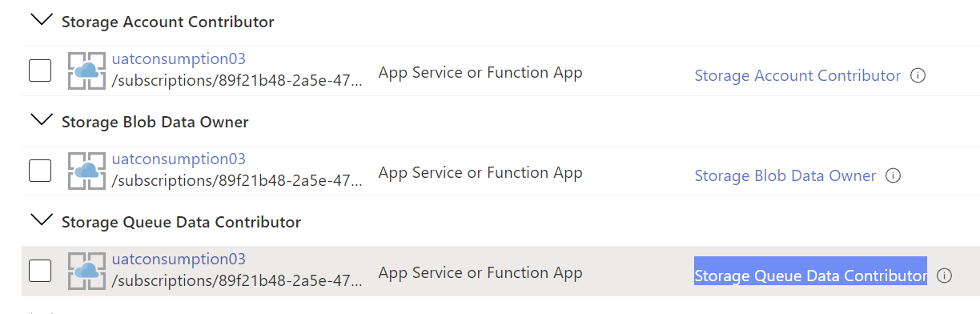Check the box in the Storage Account Contributor row
Viewport: 980px width, 314px height.
40,70
